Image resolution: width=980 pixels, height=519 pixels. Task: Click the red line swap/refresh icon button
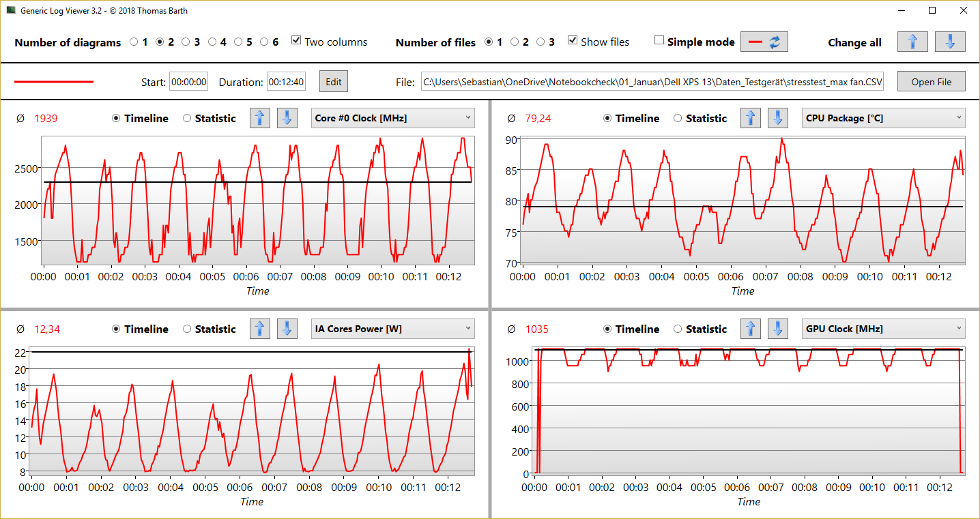click(x=764, y=42)
